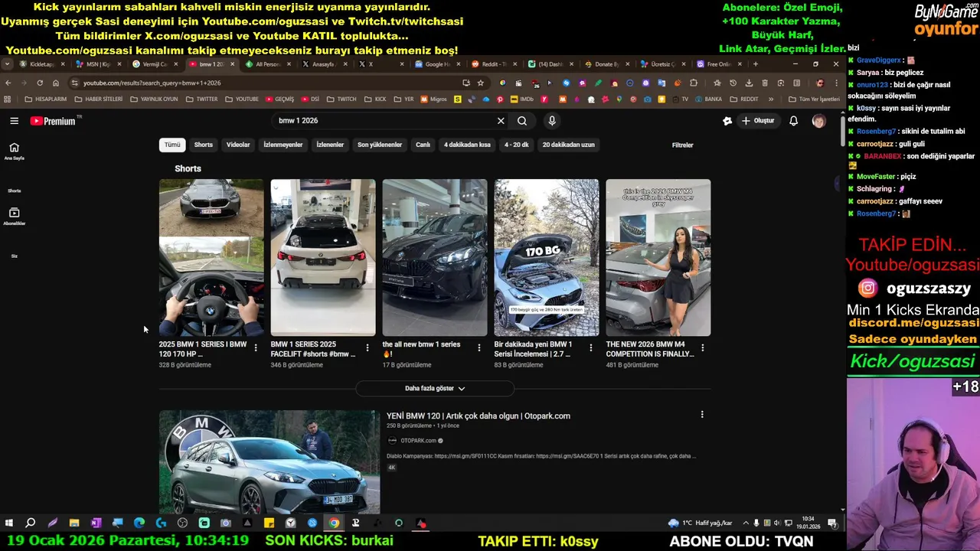Reload the page in Chrome
The width and height of the screenshot is (980, 551).
(x=40, y=83)
